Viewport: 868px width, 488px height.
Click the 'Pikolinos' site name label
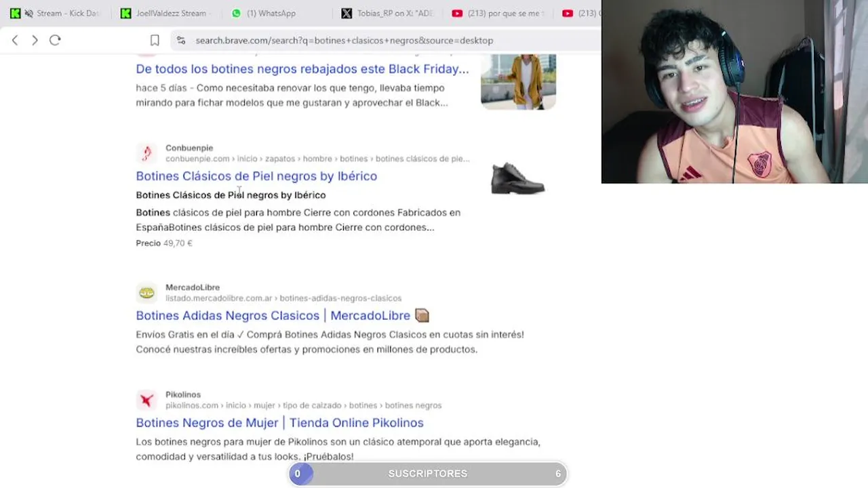(183, 394)
